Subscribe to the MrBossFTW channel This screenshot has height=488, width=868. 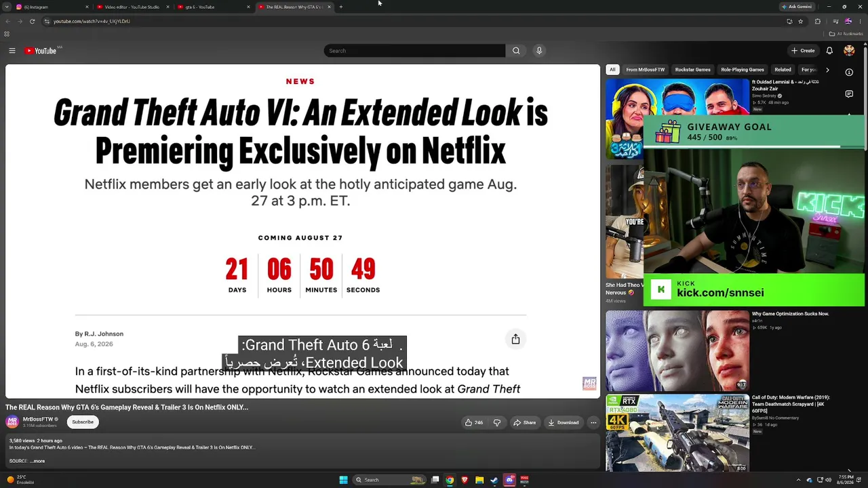[x=83, y=422]
